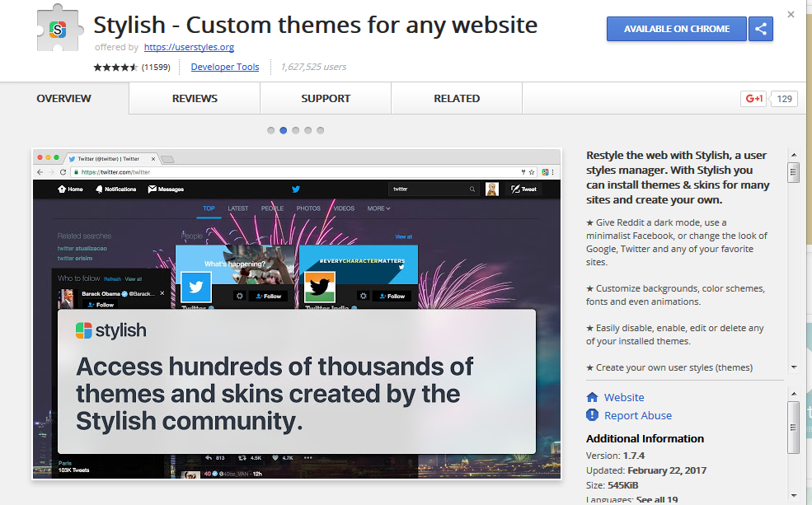Screen dimensions: 812x505
Task: Switch to the Overview tab
Action: pyautogui.click(x=63, y=98)
